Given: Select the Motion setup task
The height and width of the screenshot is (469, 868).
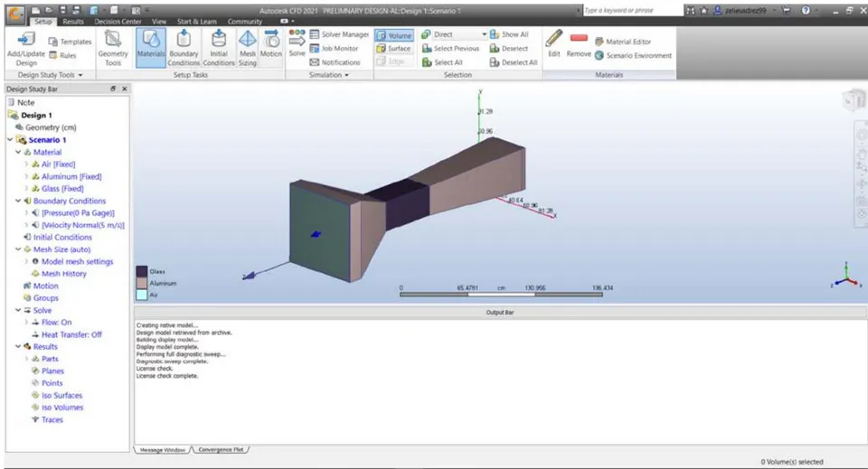Looking at the screenshot, I should coord(270,44).
